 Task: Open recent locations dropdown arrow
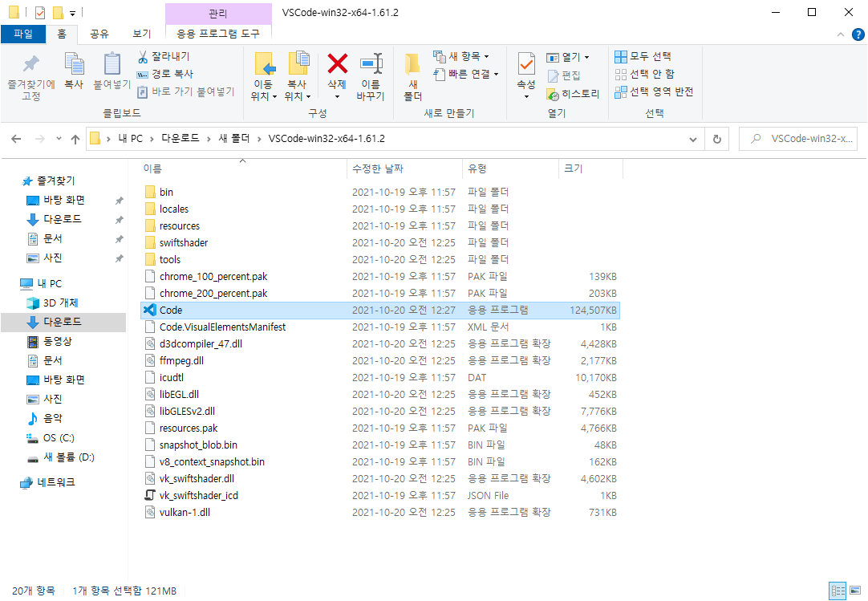[59, 139]
